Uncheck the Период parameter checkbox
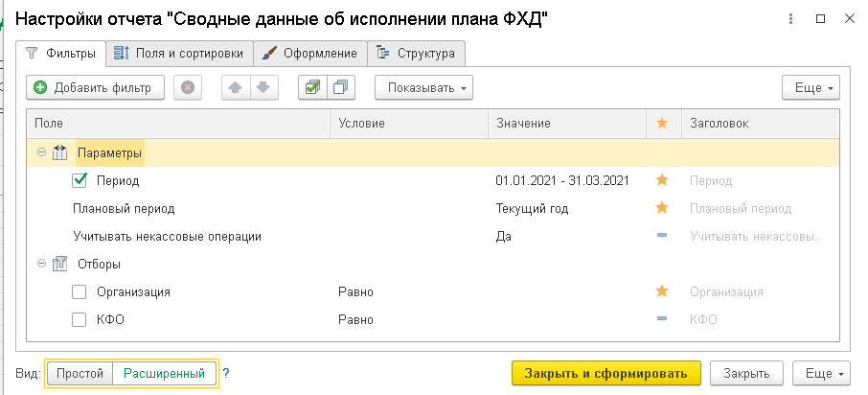 click(80, 180)
